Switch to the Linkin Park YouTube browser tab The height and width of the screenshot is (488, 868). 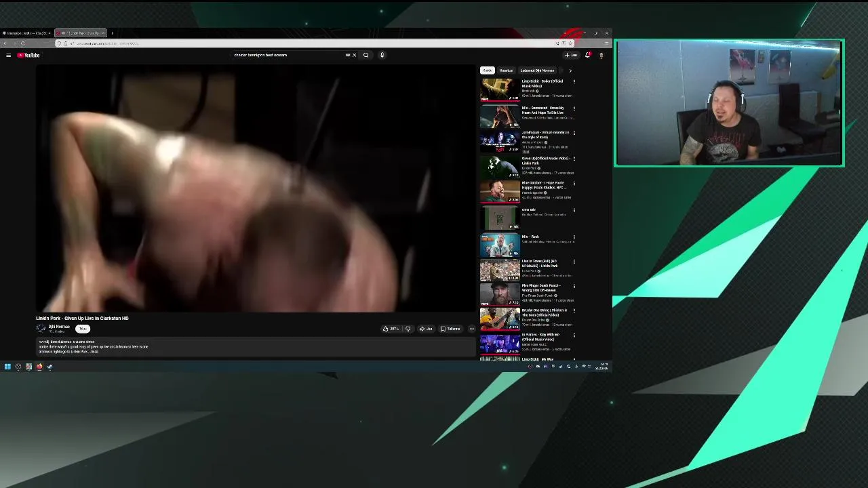point(80,33)
